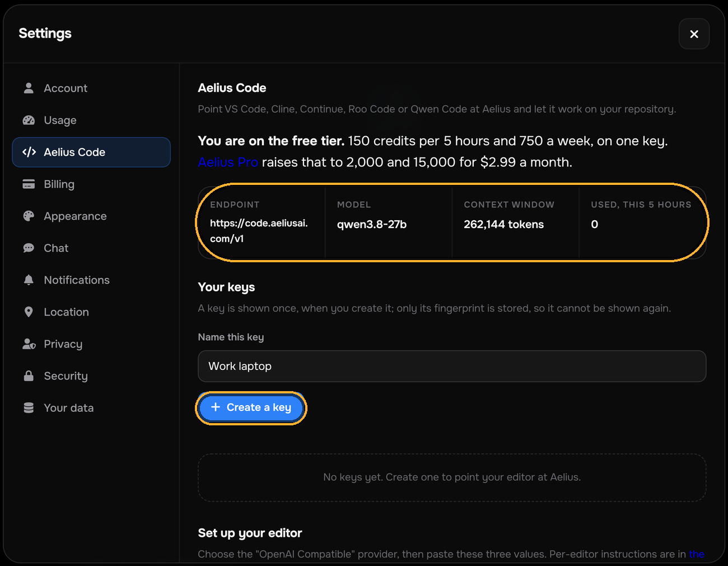The height and width of the screenshot is (566, 728).
Task: Open Your data section
Action: coord(91,407)
